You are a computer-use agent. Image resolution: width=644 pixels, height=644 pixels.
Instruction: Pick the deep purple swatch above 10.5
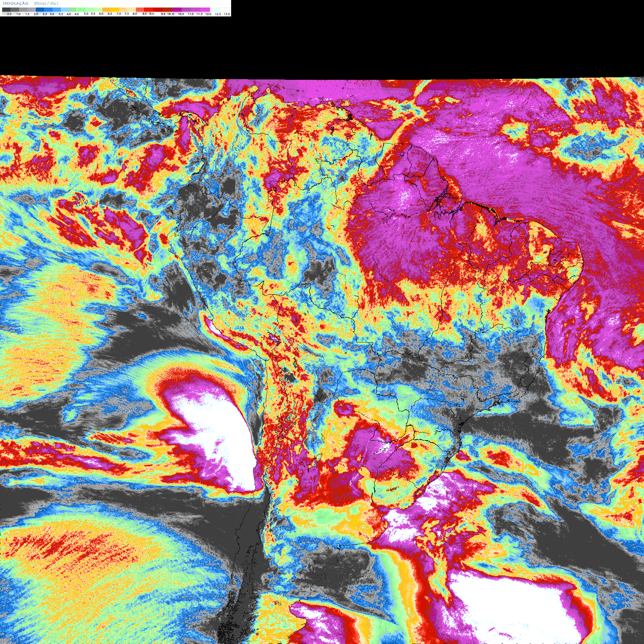177,10
